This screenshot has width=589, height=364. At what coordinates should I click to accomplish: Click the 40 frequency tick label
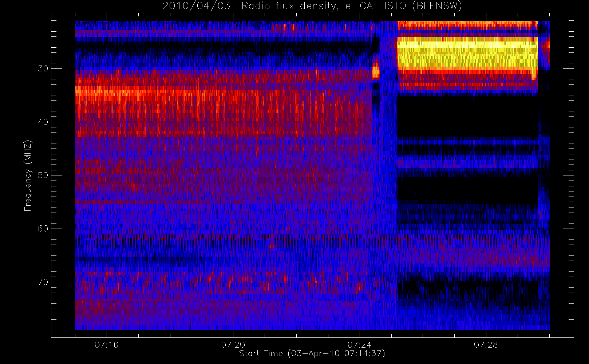pyautogui.click(x=43, y=122)
